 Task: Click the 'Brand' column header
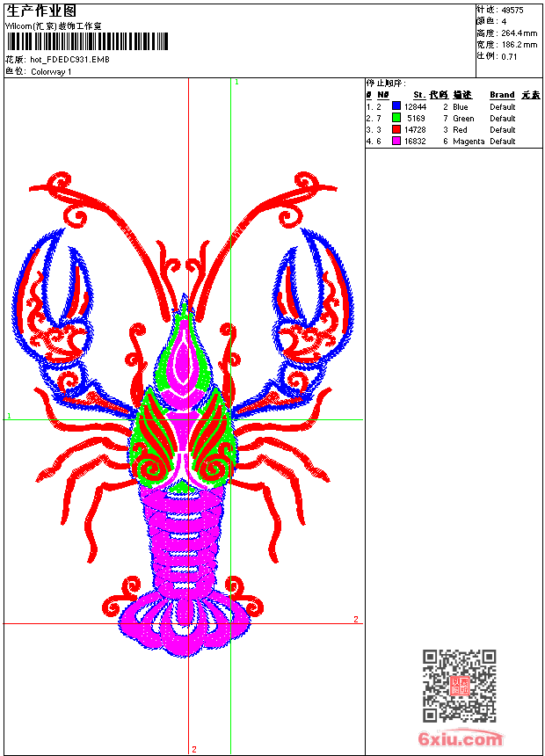coord(502,95)
